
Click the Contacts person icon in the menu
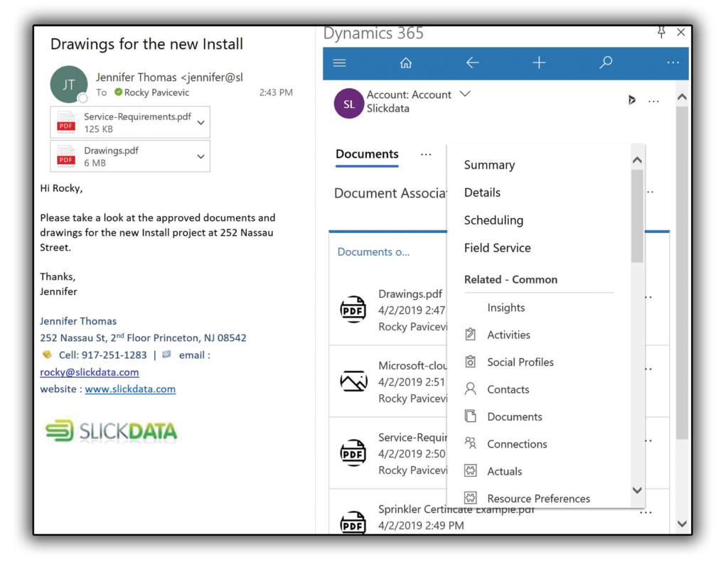click(471, 389)
